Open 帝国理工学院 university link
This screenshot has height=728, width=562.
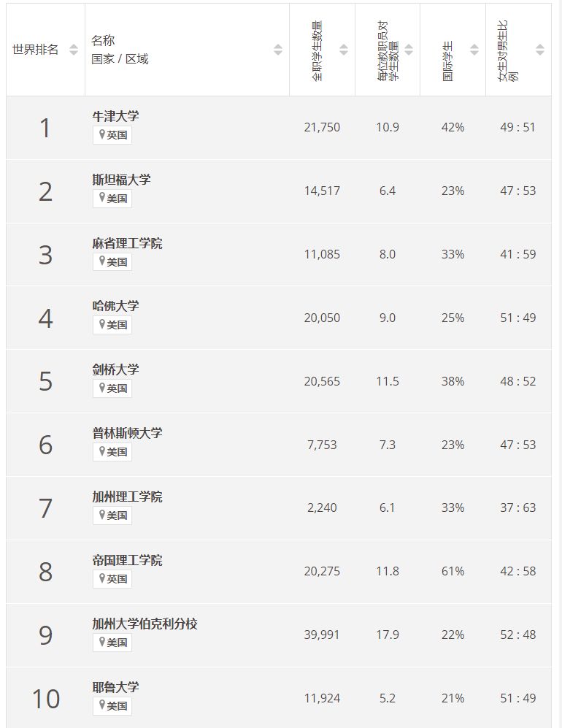(x=127, y=560)
